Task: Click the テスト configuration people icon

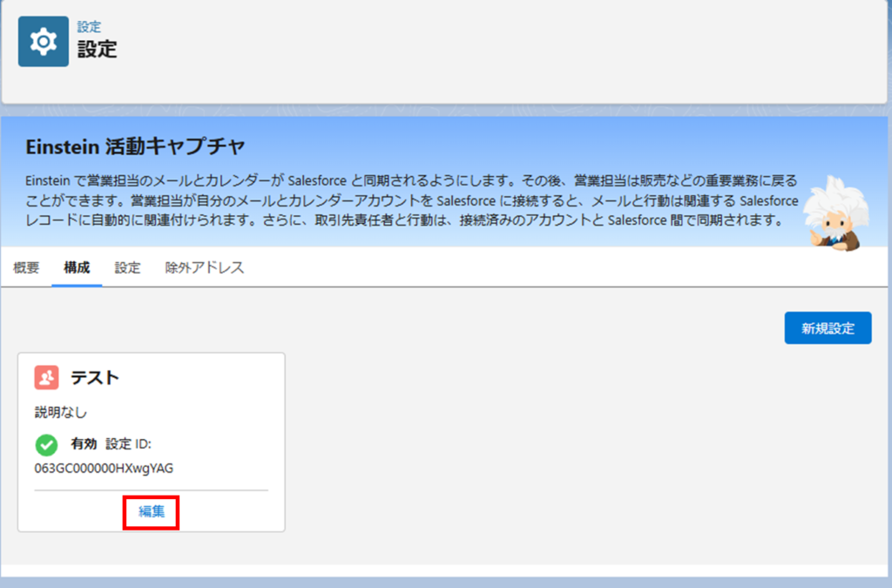Action: [47, 377]
